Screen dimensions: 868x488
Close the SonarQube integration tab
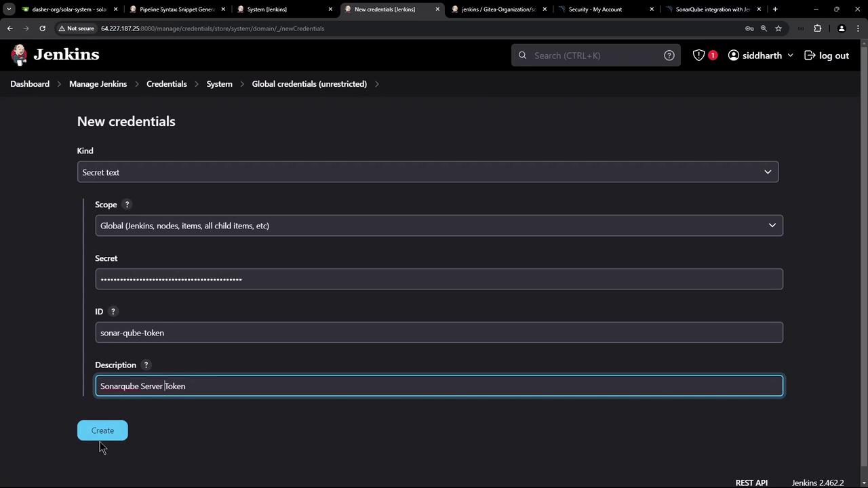(x=759, y=9)
